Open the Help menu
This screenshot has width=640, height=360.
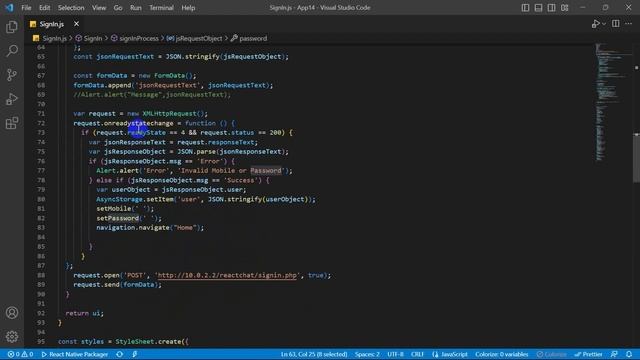tap(188, 8)
